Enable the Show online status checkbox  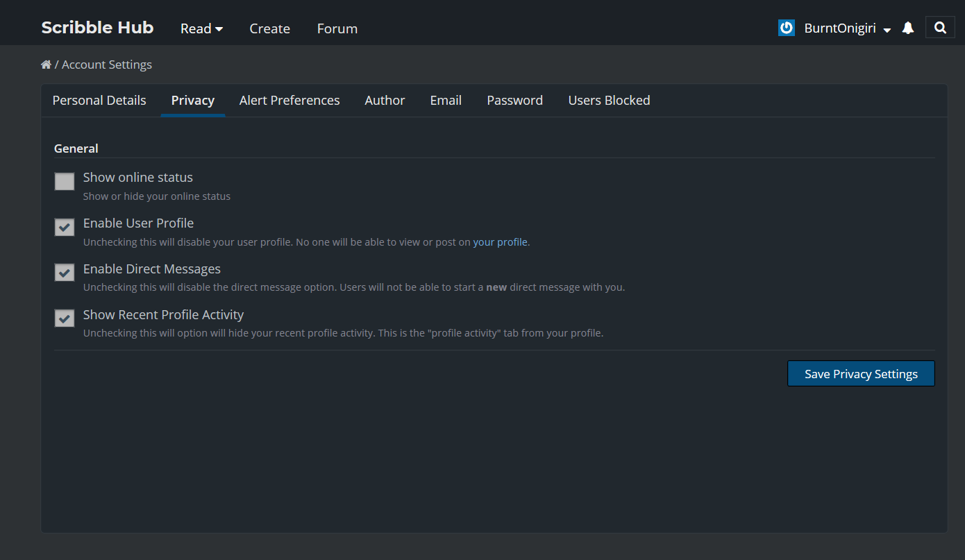pos(65,182)
